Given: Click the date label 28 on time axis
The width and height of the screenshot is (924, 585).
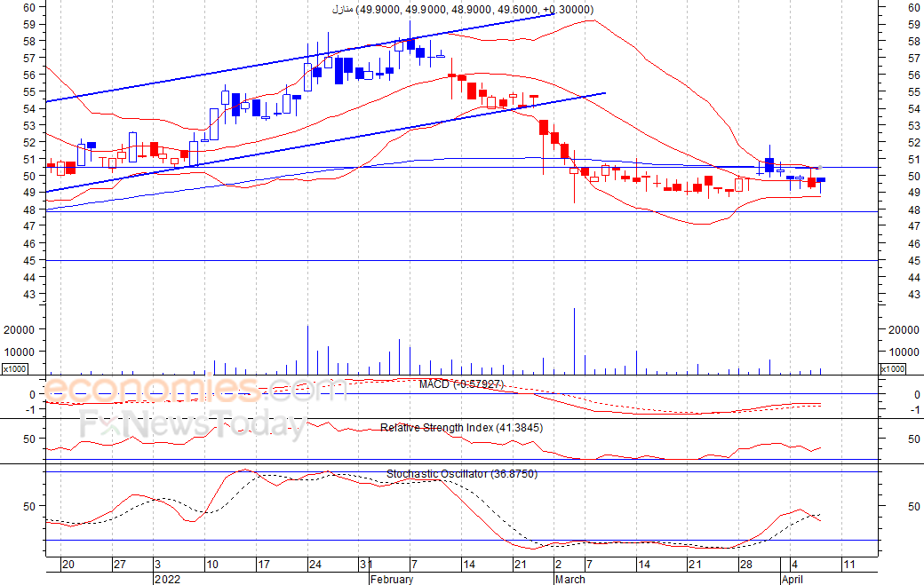Looking at the screenshot, I should click(746, 565).
